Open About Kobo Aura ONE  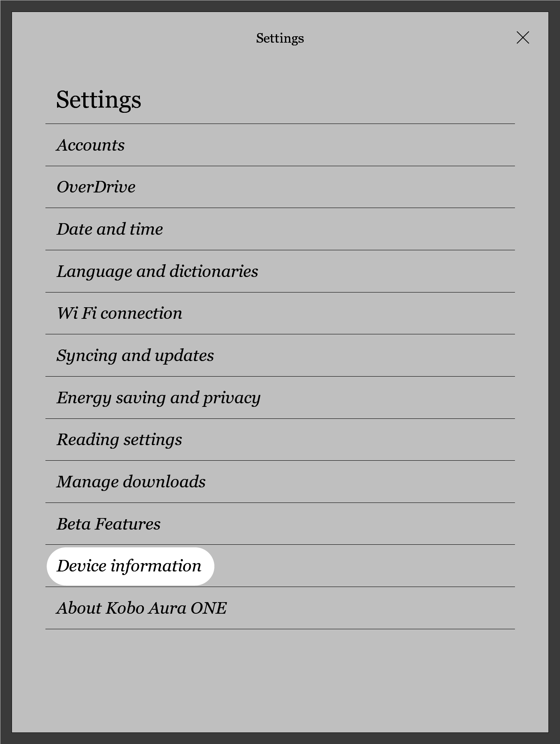click(x=141, y=608)
